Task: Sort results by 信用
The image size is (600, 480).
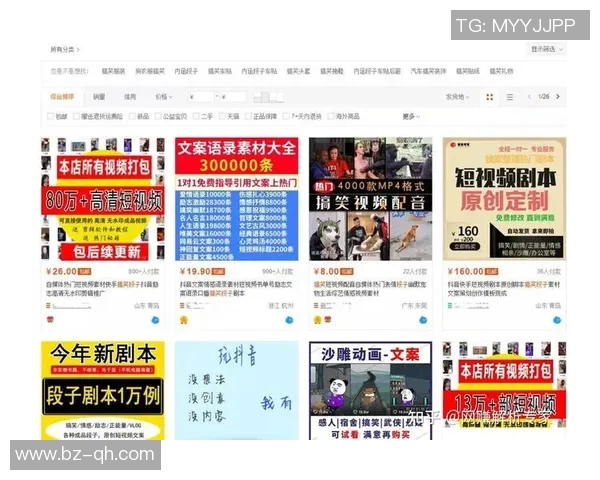Action: coord(130,97)
